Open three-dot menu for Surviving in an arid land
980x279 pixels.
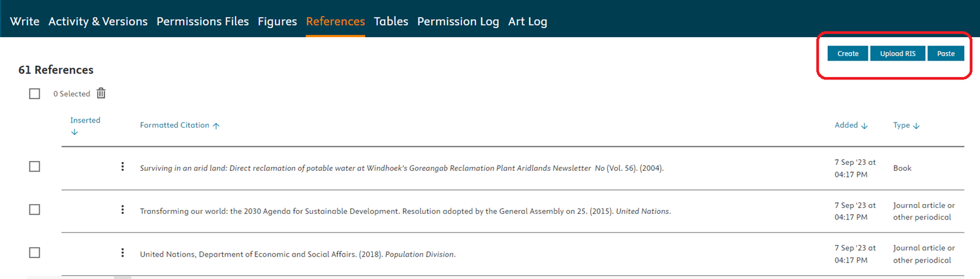(x=122, y=167)
